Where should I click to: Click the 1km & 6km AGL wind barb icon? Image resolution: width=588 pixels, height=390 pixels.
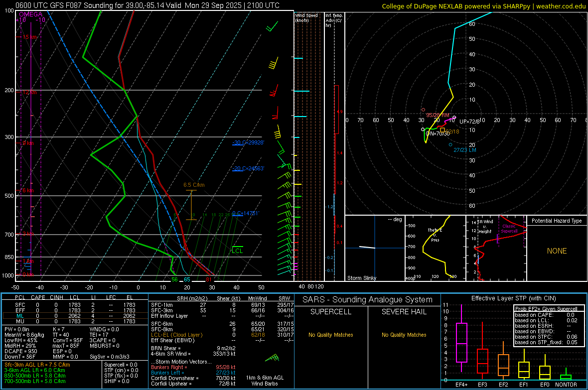click(272, 358)
